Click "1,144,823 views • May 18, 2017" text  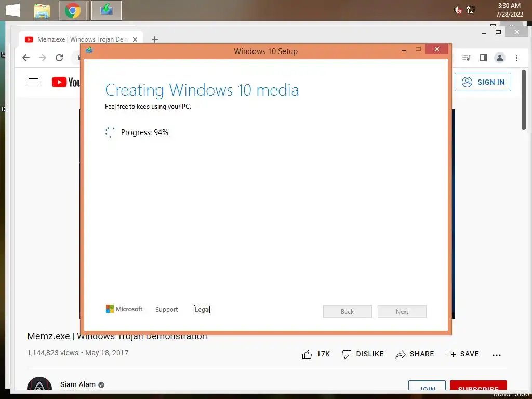(78, 353)
